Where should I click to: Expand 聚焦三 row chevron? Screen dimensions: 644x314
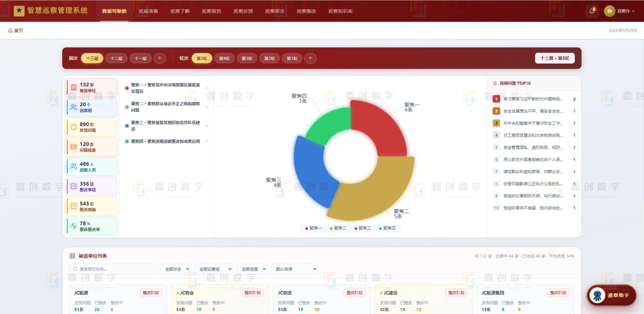(x=207, y=126)
